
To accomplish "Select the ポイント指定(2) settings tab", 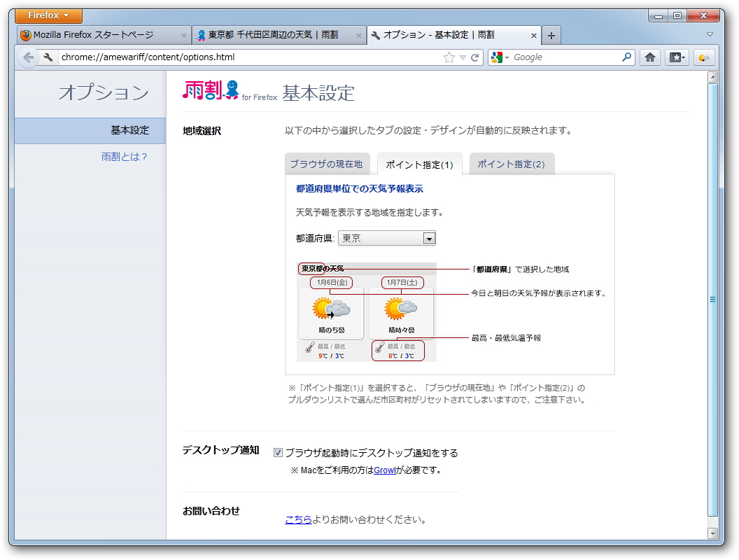I will tap(512, 164).
